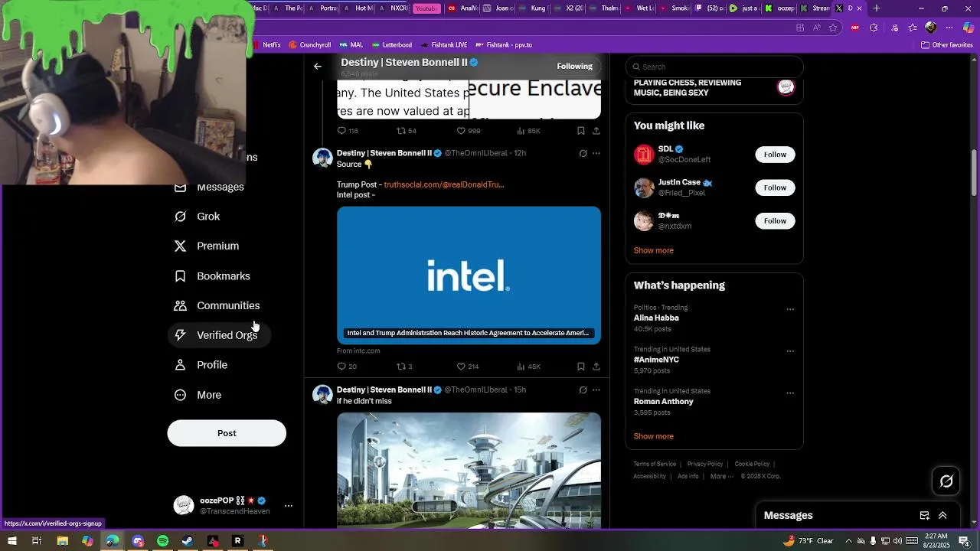980x551 pixels.
Task: Show hidden system tray icons
Action: [x=848, y=541]
